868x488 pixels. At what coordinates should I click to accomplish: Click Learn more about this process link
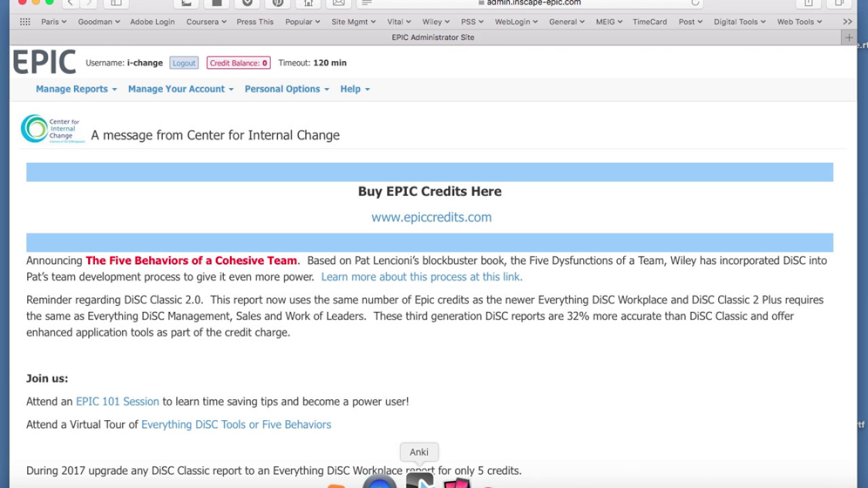click(x=422, y=277)
